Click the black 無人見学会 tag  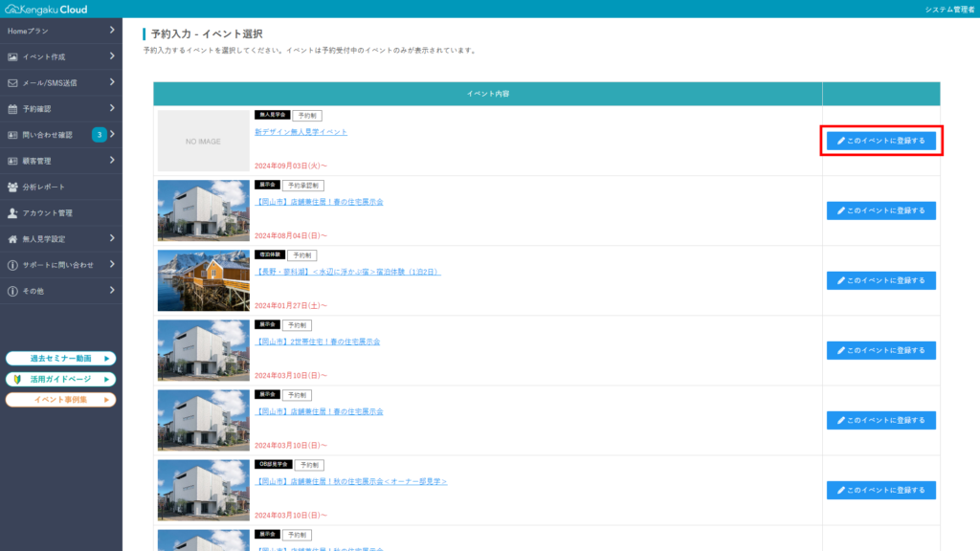(x=272, y=115)
